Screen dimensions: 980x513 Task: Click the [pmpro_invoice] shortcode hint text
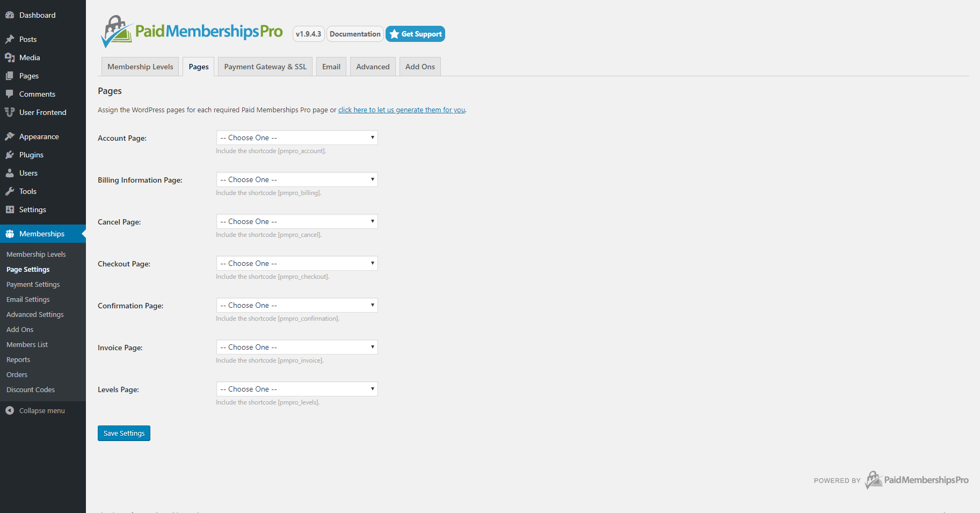[x=270, y=360]
